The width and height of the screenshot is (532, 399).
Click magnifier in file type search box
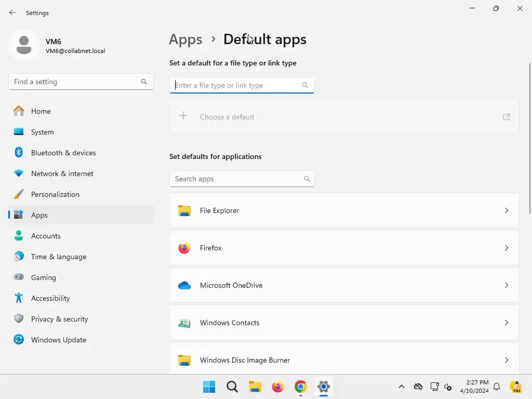pos(304,85)
